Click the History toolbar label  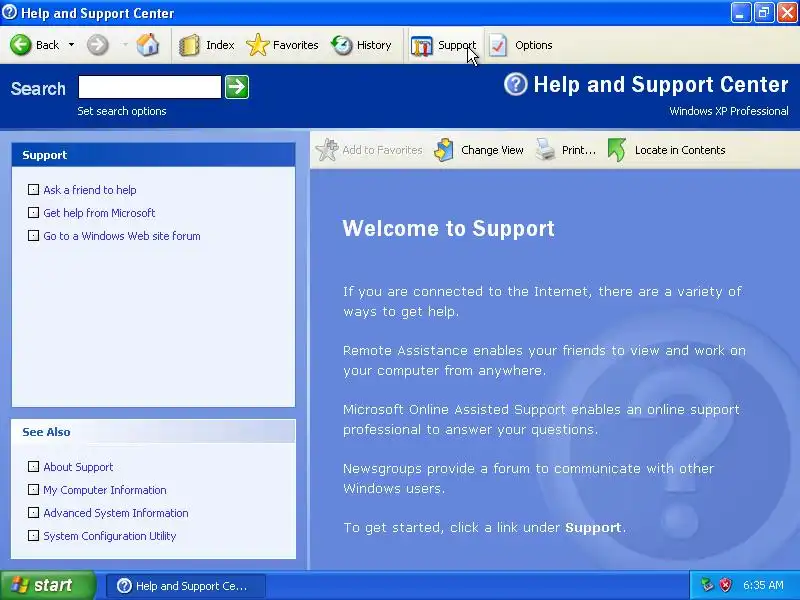pos(374,45)
